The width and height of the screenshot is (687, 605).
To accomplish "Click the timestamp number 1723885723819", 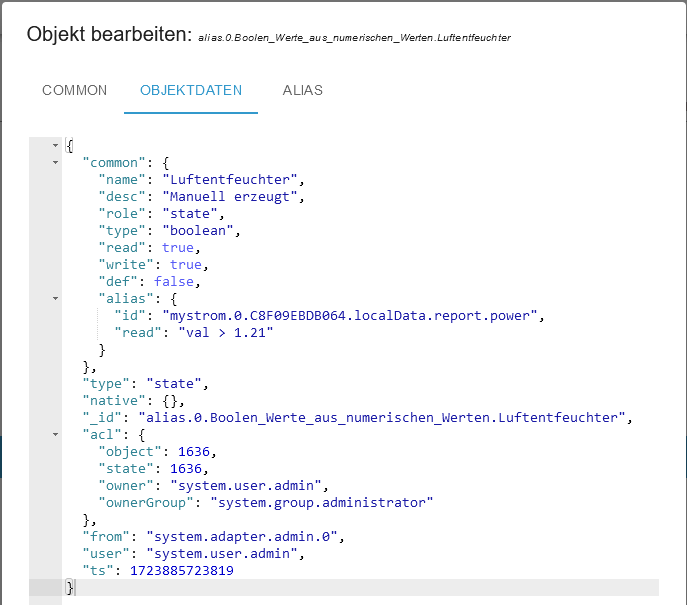I will click(x=182, y=570).
